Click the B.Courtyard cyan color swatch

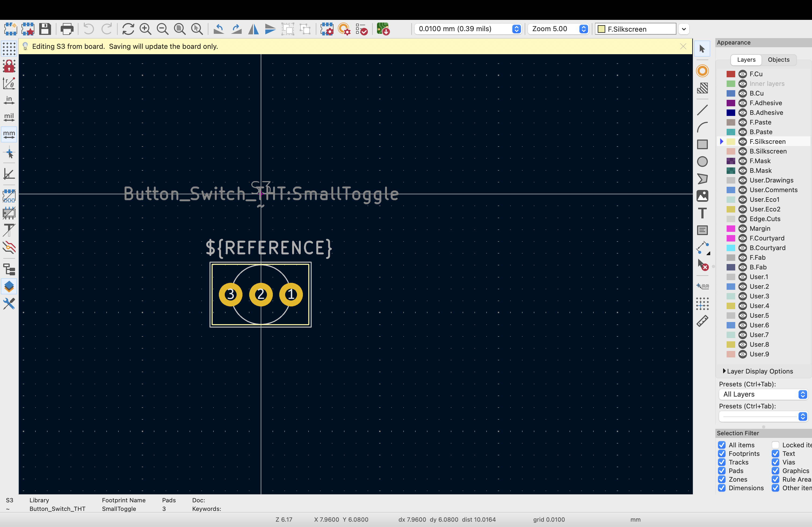click(731, 248)
